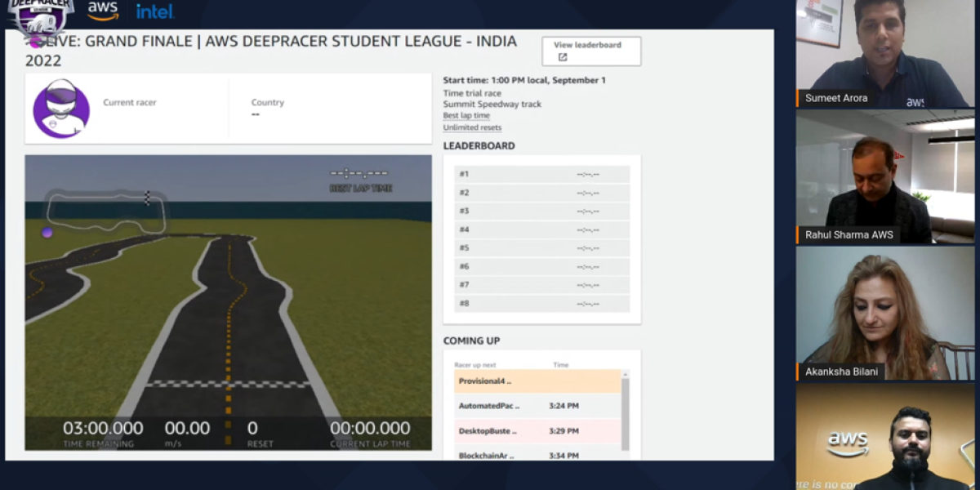
Task: Select leaderboard position #5
Action: (541, 247)
